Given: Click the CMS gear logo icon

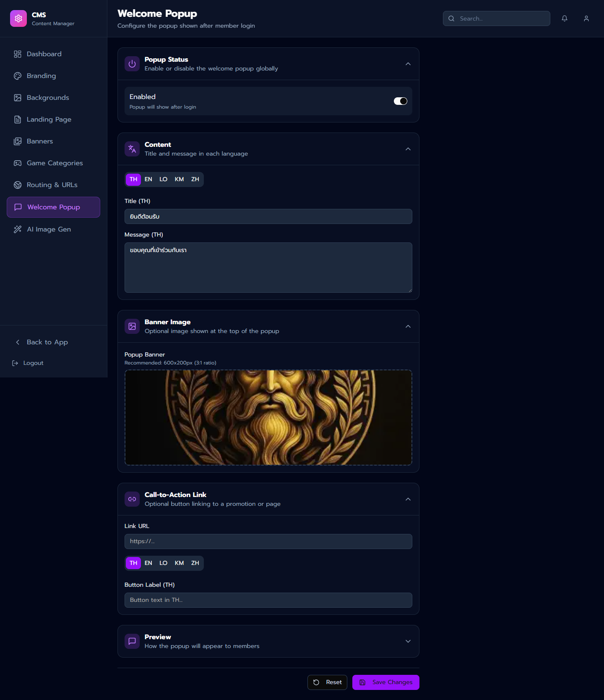Looking at the screenshot, I should tap(18, 18).
